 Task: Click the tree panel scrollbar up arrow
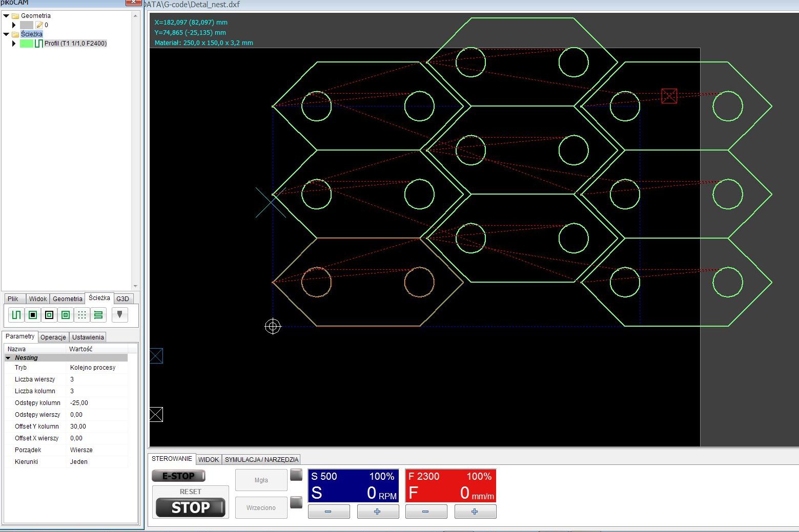pyautogui.click(x=135, y=16)
